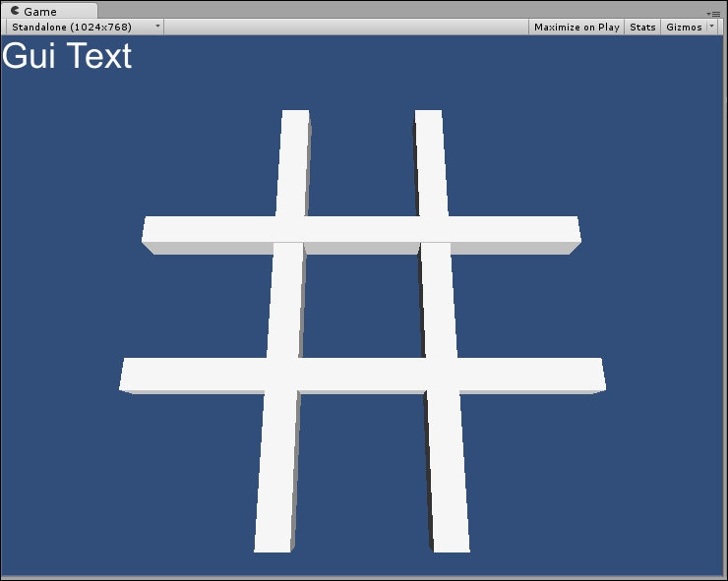The height and width of the screenshot is (581, 728).
Task: Toggle Gizmos in Game view
Action: click(x=684, y=27)
